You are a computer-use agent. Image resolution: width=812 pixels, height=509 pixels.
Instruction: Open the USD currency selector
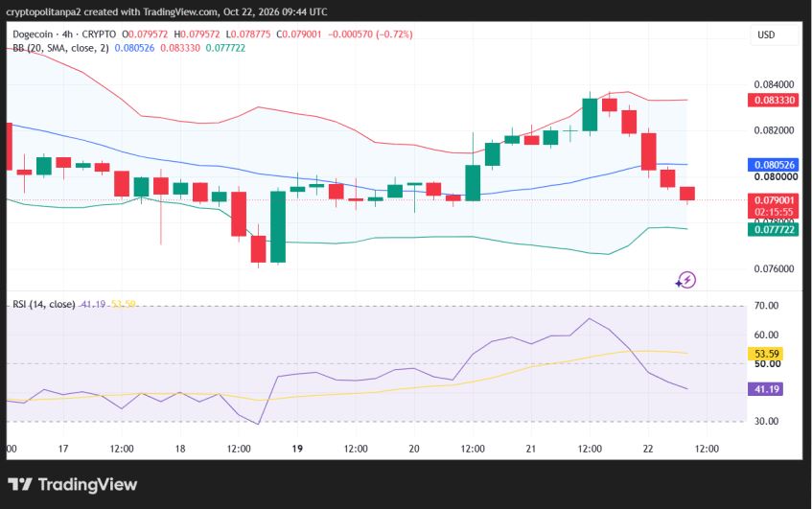(x=774, y=35)
